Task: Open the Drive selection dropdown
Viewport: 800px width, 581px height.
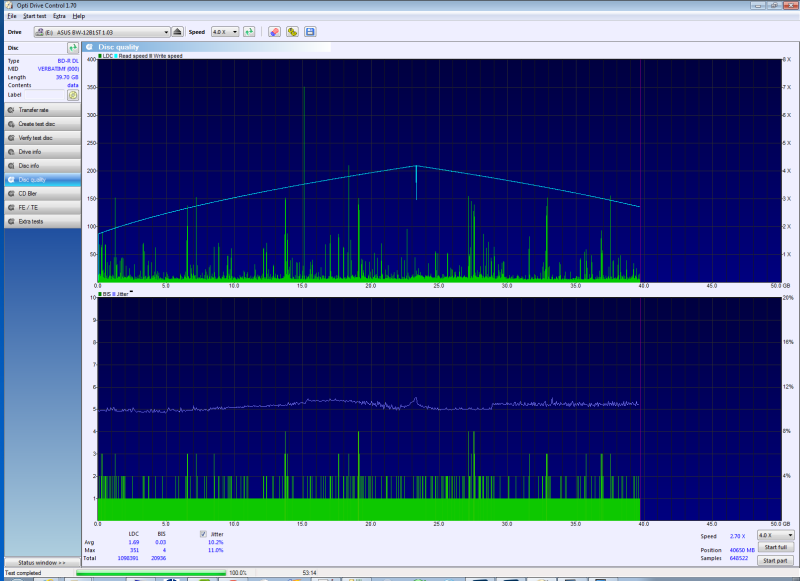Action: coord(102,32)
